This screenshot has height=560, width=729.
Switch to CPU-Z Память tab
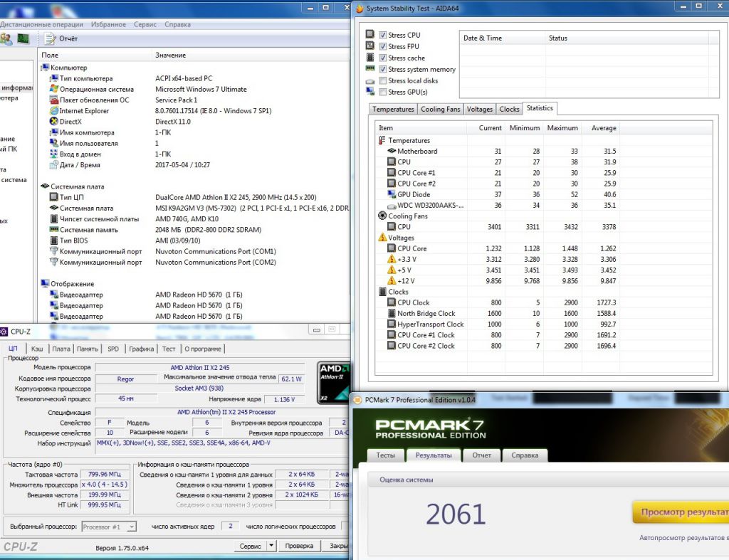pyautogui.click(x=88, y=349)
